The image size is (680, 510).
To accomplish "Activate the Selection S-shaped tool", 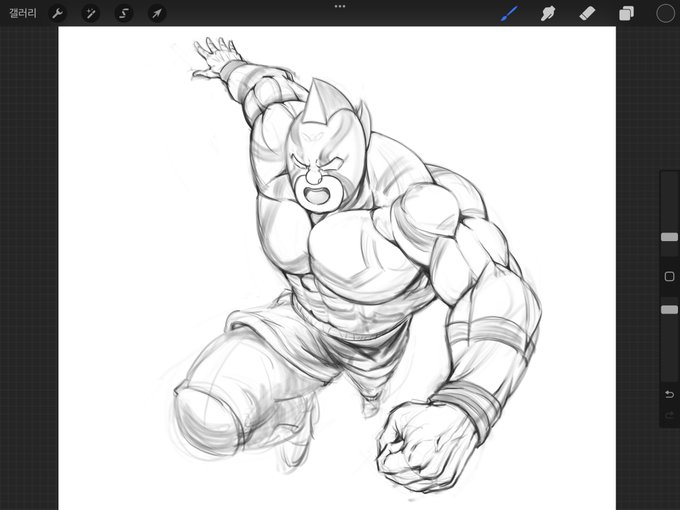I will coord(124,13).
